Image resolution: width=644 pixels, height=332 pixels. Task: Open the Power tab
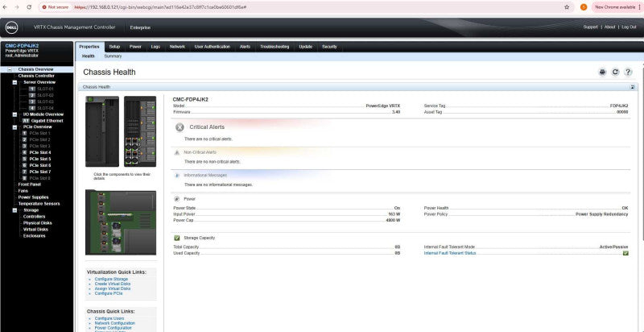[135, 47]
